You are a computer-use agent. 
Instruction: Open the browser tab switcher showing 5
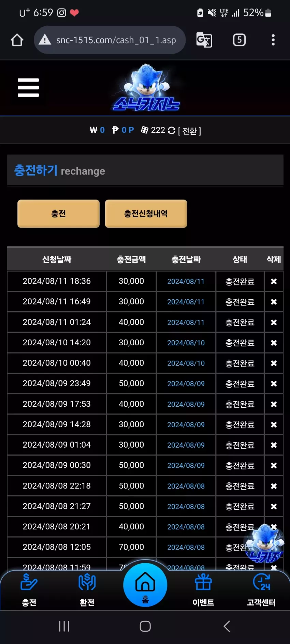click(x=239, y=40)
